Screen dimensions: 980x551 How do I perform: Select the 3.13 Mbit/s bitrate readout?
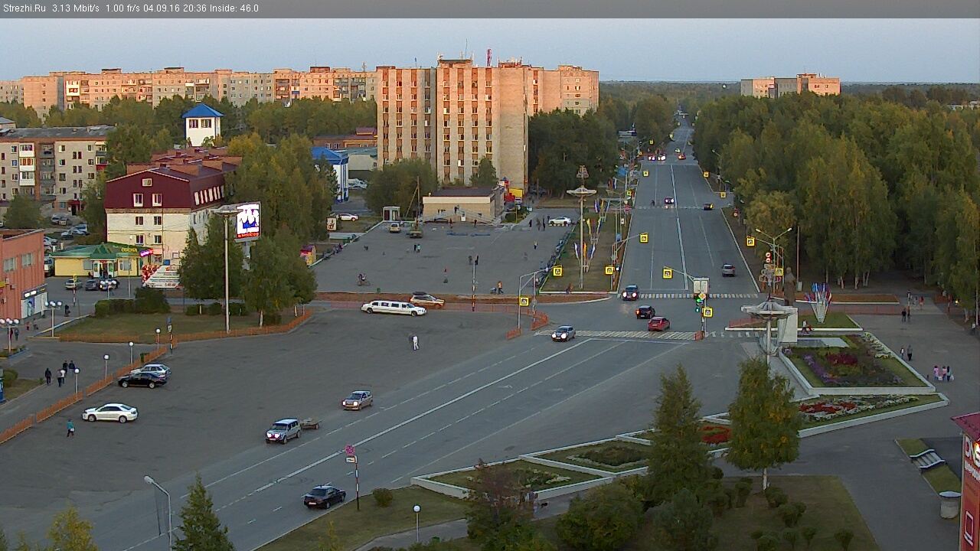[x=76, y=8]
